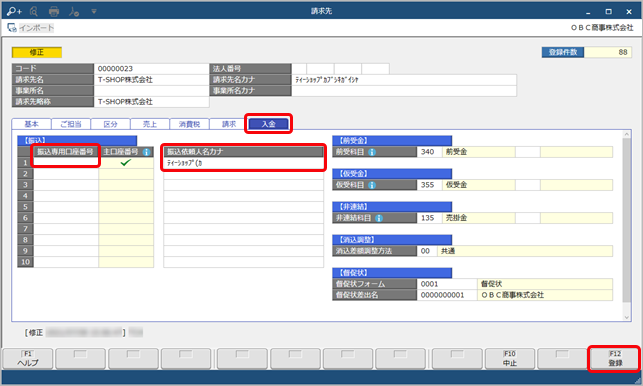Click the インポート link
The image size is (643, 386).
pos(36,28)
